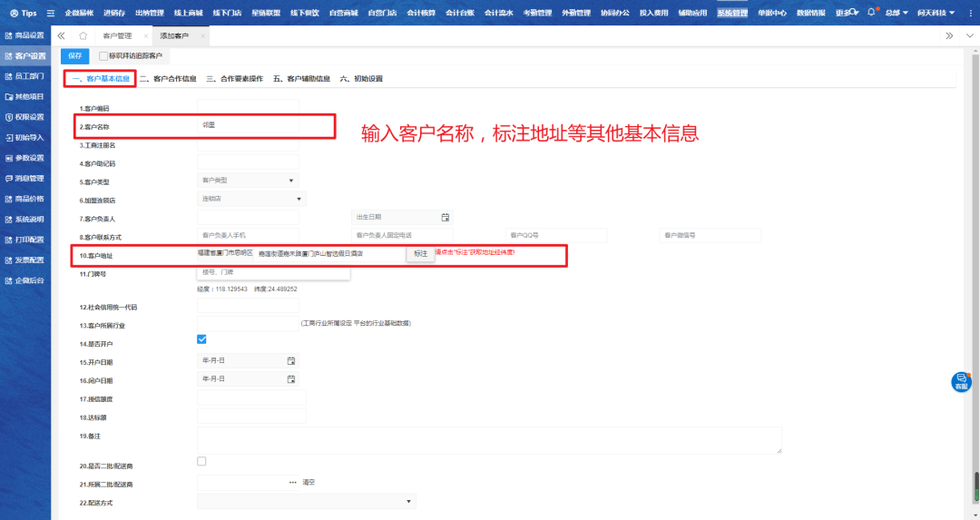This screenshot has height=520, width=980.
Task: Enable the 是否二批/配送商 checkbox
Action: [201, 462]
